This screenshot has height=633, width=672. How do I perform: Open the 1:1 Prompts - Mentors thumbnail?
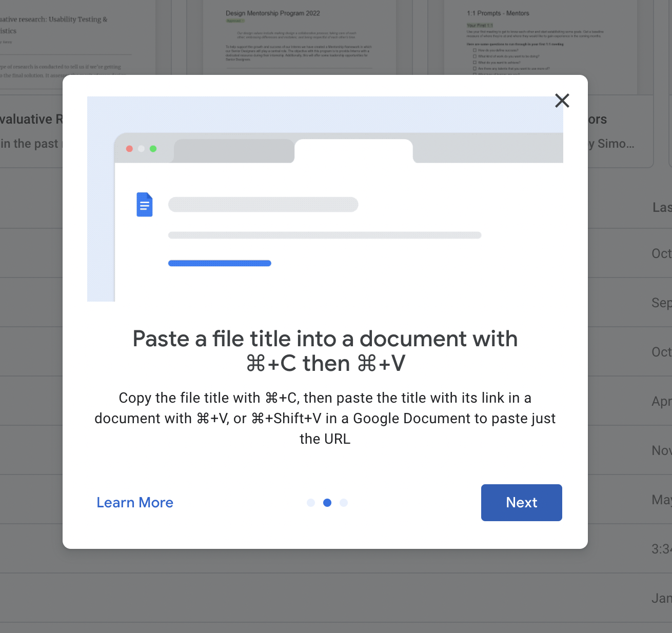click(541, 37)
